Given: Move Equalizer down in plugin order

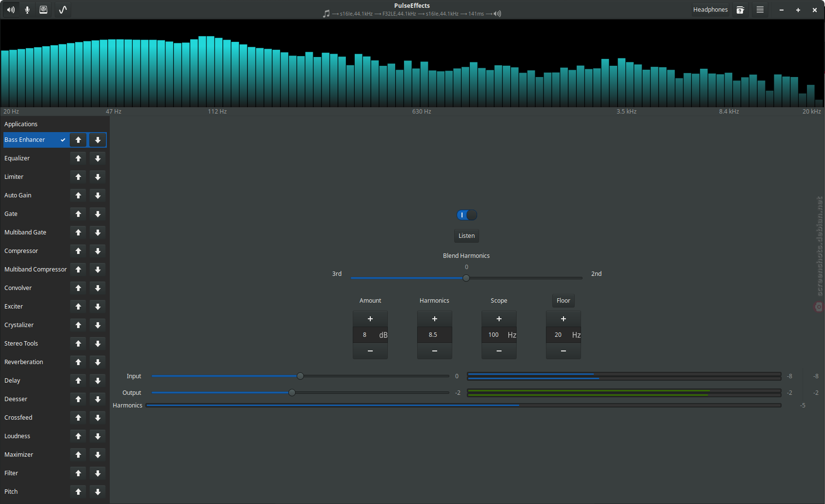Looking at the screenshot, I should (98, 158).
